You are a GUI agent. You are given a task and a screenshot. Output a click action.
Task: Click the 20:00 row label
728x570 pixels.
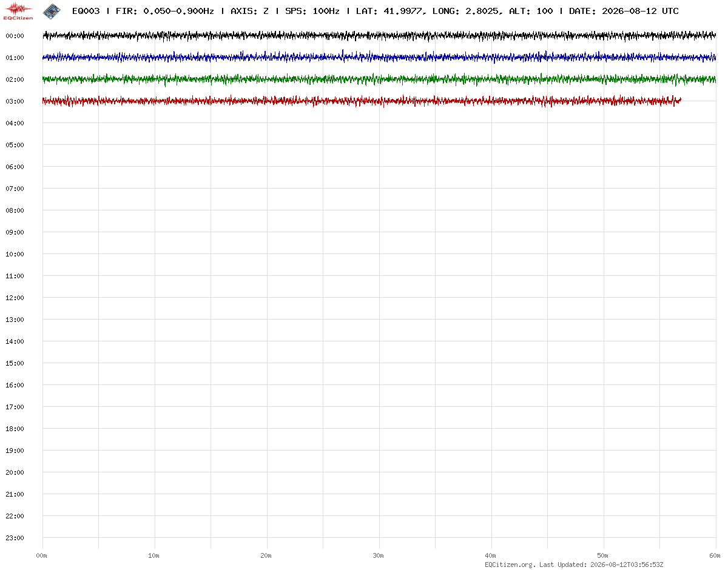click(x=15, y=472)
